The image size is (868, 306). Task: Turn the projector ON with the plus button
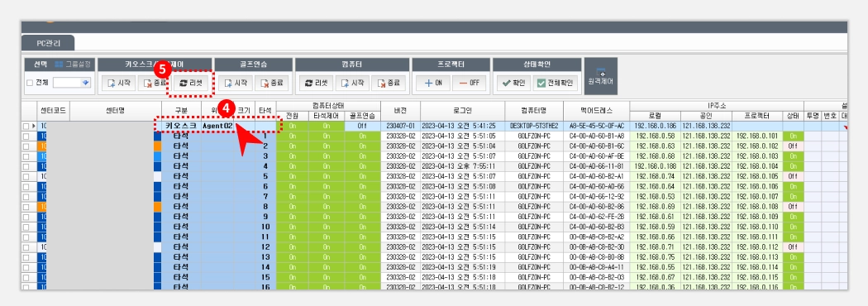pyautogui.click(x=432, y=84)
